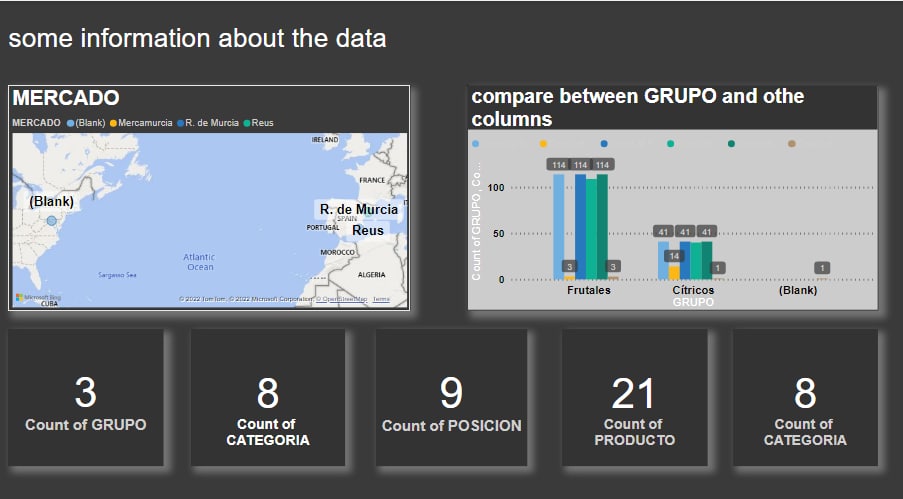Open the map Terms link
Image resolution: width=903 pixels, height=499 pixels.
pyautogui.click(x=381, y=299)
